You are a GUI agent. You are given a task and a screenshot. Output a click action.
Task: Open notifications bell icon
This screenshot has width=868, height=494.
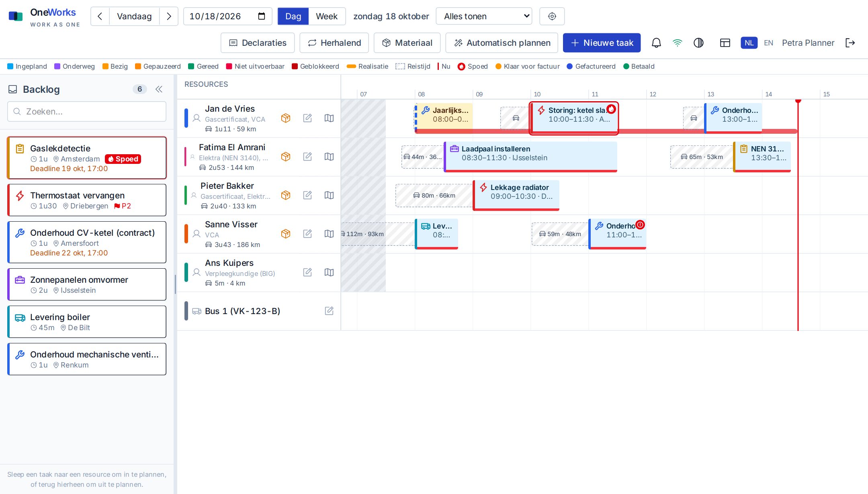[656, 43]
